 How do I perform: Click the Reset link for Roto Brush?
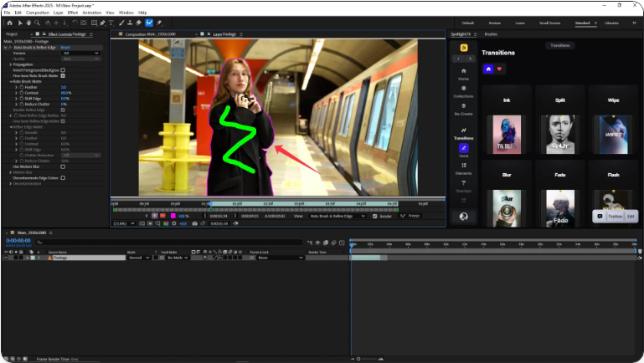(65, 48)
